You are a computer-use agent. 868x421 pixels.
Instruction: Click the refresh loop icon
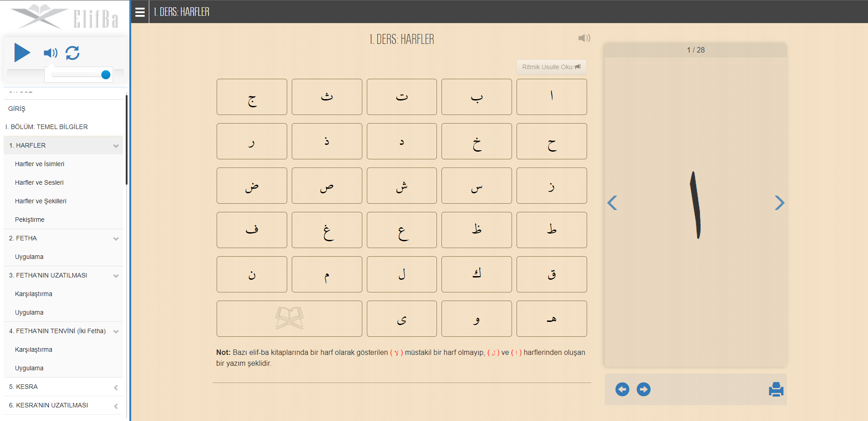[72, 53]
